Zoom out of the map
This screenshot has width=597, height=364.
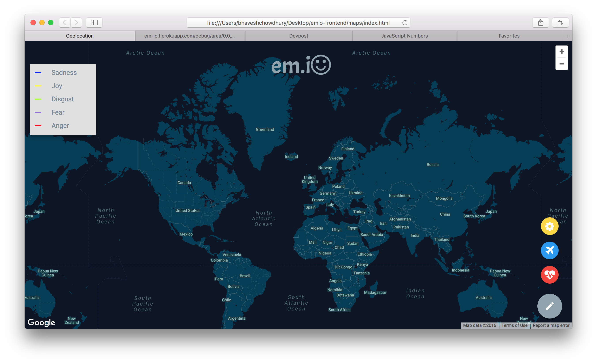point(562,64)
